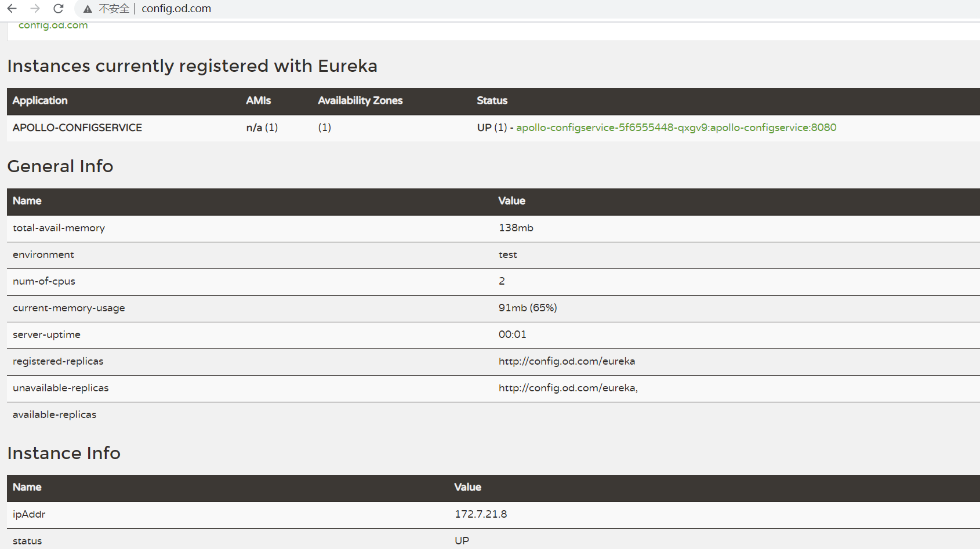Reload the page with the refresh icon
Image resolution: width=980 pixels, height=549 pixels.
pos(59,9)
